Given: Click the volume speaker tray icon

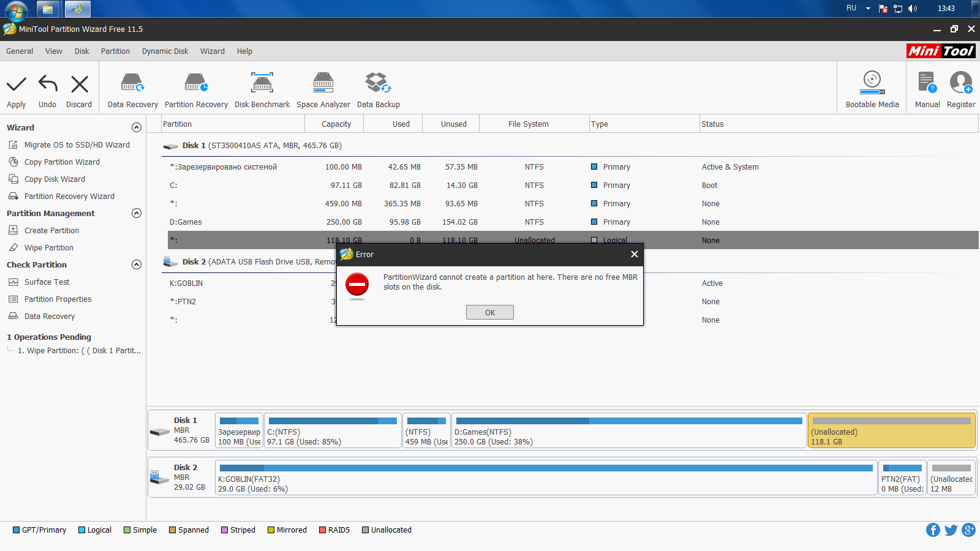Looking at the screenshot, I should coord(913,9).
